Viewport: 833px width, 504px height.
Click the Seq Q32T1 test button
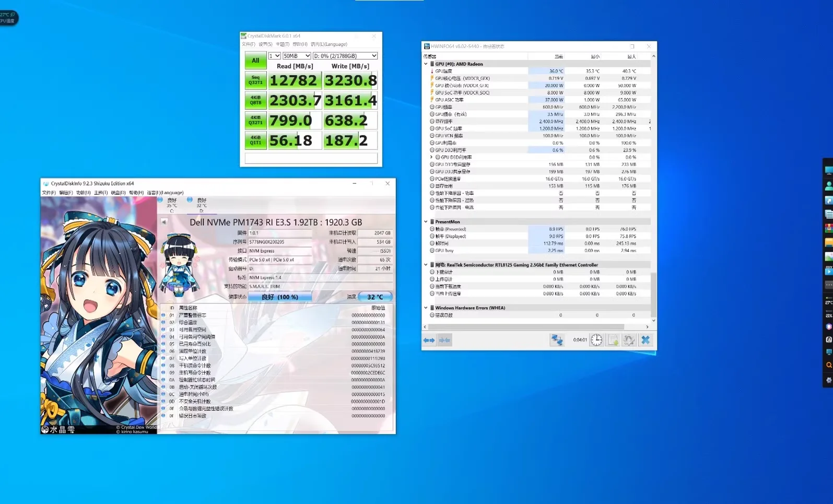255,80
